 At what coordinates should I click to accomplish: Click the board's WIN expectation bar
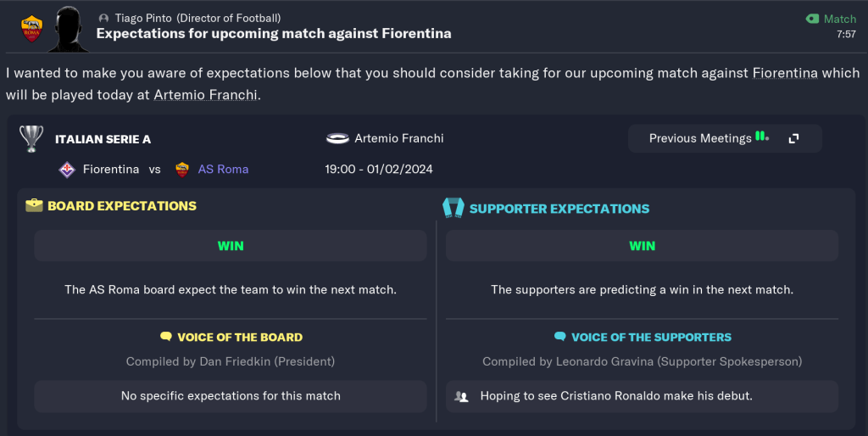(231, 246)
